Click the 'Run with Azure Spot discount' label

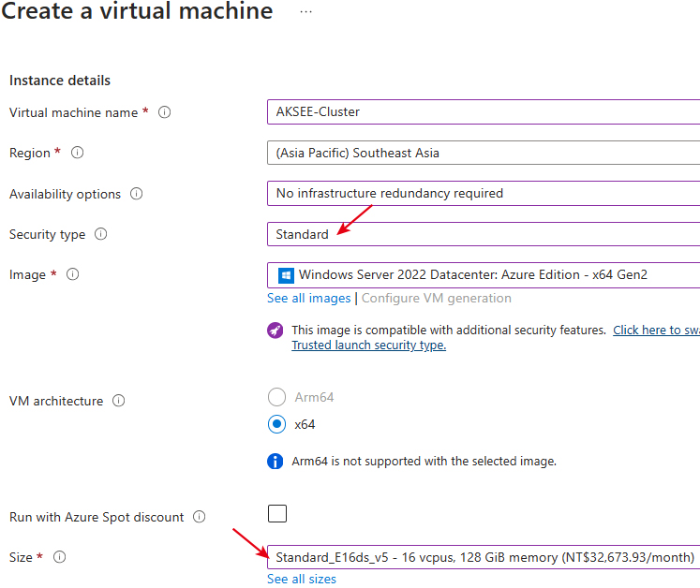[97, 517]
